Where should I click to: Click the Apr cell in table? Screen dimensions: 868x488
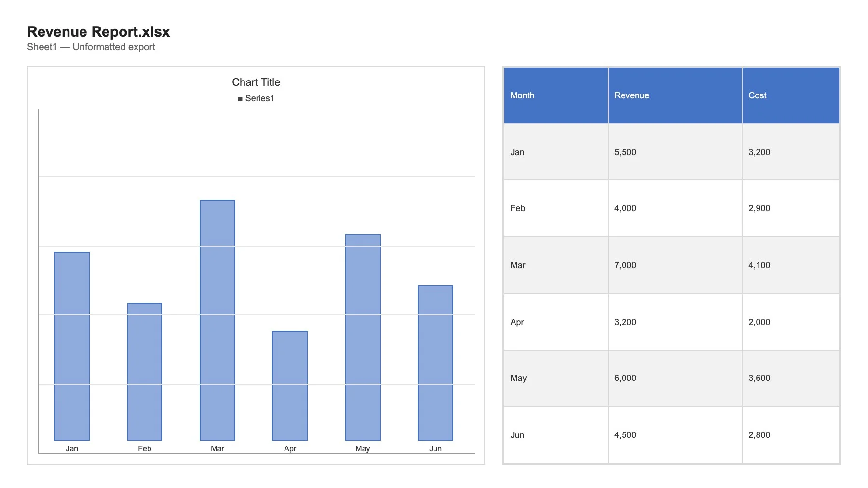556,322
